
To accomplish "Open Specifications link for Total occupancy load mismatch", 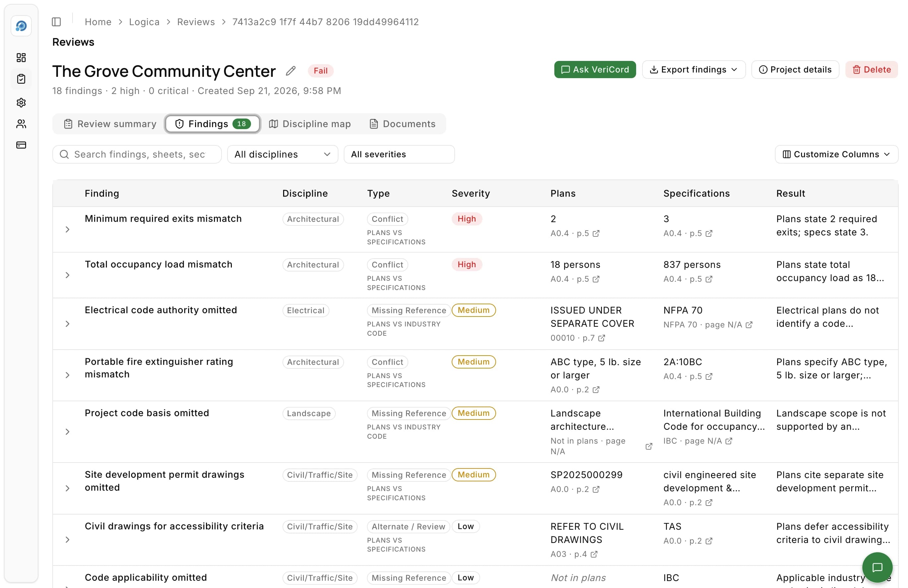I will pos(688,279).
